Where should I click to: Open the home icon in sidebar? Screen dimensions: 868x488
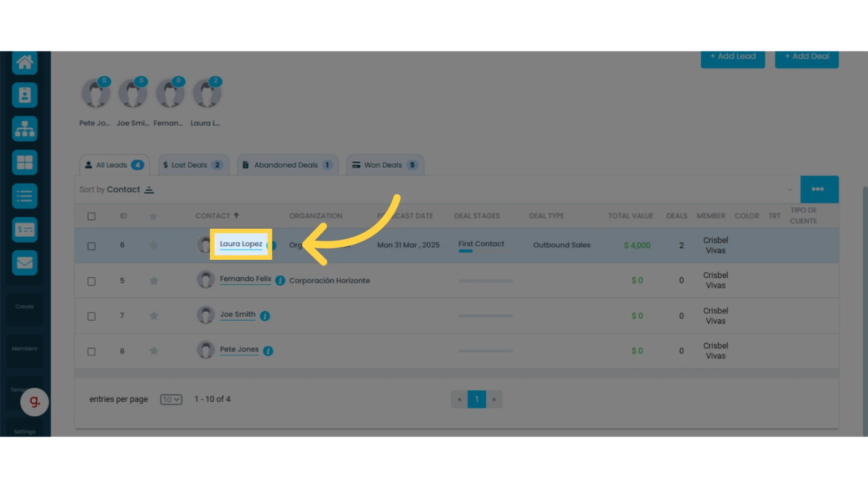(x=25, y=62)
